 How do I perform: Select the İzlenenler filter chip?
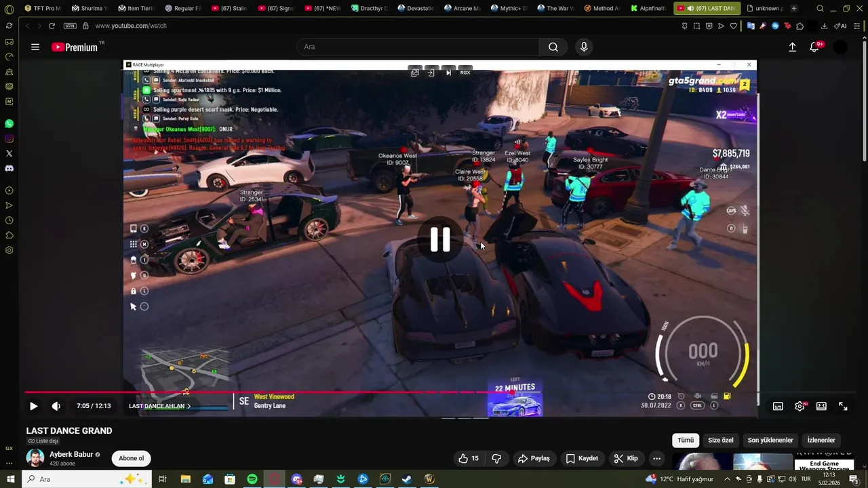tap(821, 440)
